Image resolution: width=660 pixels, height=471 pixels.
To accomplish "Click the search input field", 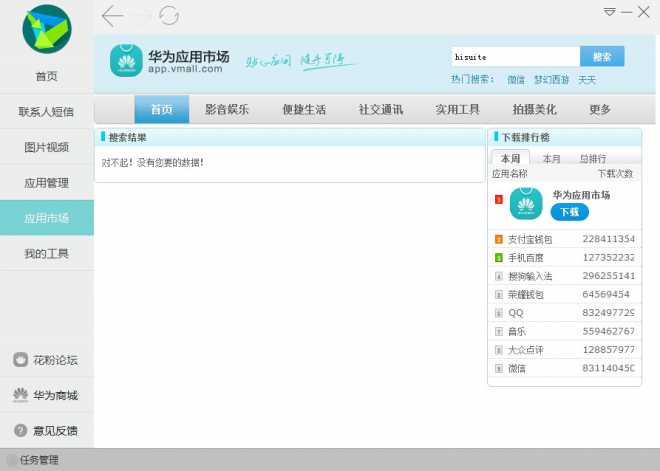I will pyautogui.click(x=514, y=57).
